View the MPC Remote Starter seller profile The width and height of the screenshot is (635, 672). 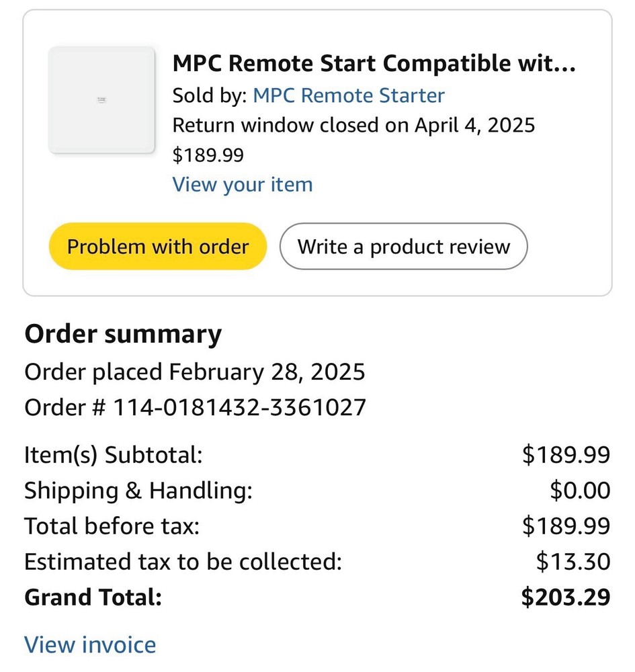click(348, 95)
